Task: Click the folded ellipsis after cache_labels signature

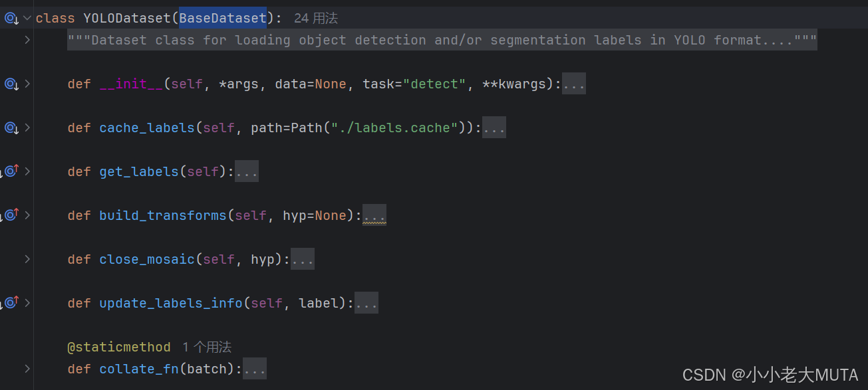Action: (x=494, y=128)
